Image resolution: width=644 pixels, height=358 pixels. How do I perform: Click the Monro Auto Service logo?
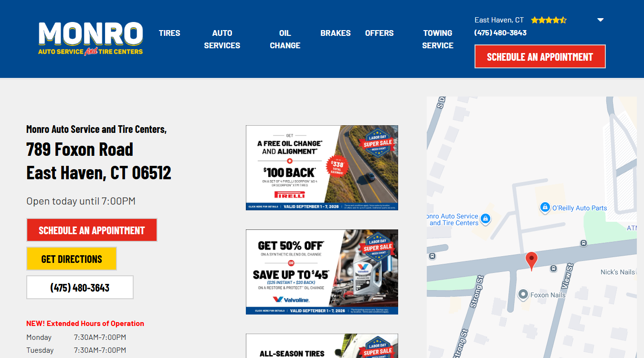[91, 39]
